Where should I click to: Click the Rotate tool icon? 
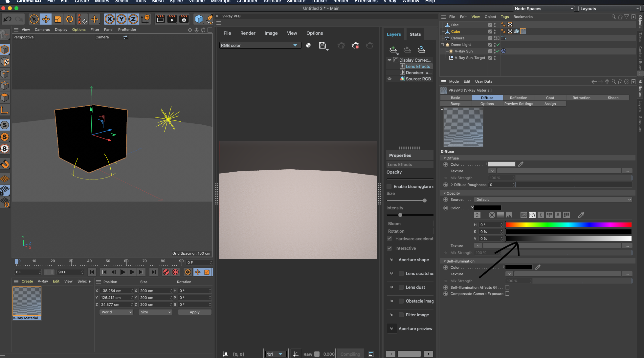tap(70, 19)
